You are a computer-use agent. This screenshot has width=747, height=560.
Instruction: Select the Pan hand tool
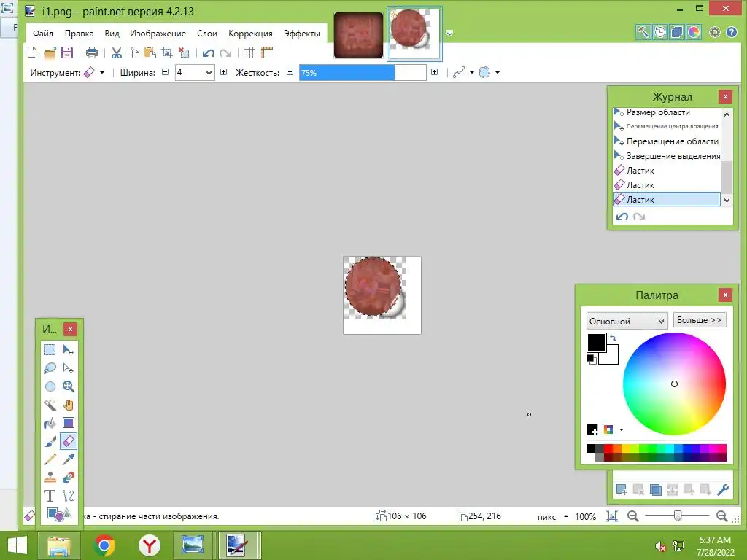click(x=68, y=405)
